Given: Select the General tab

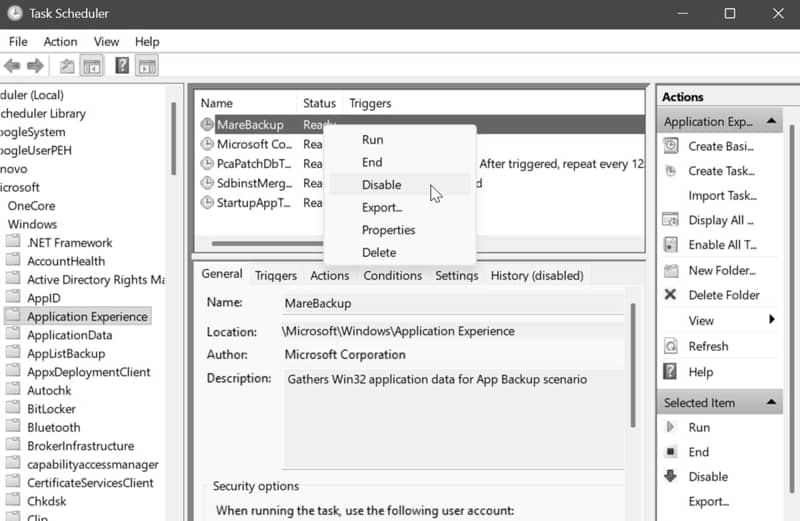Looking at the screenshot, I should point(222,274).
